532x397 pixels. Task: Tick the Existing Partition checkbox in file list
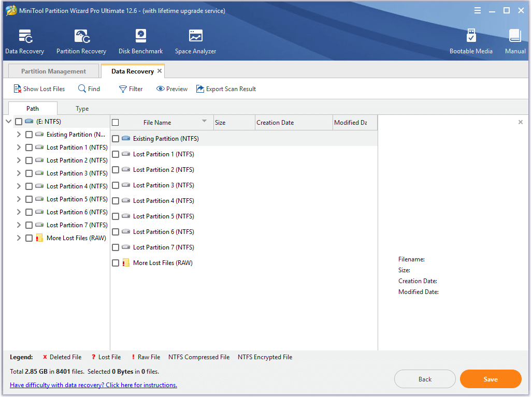click(116, 139)
